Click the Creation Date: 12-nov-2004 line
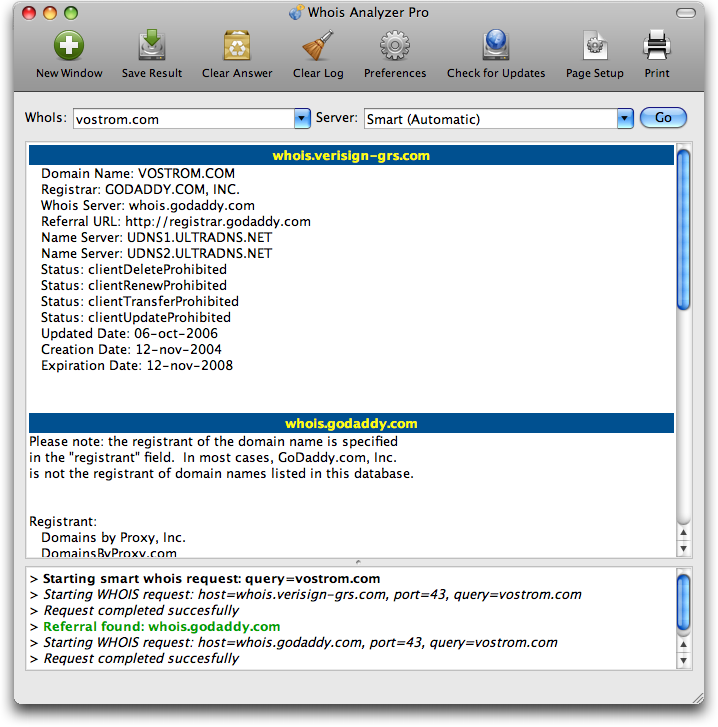Image resolution: width=718 pixels, height=727 pixels. coord(131,350)
